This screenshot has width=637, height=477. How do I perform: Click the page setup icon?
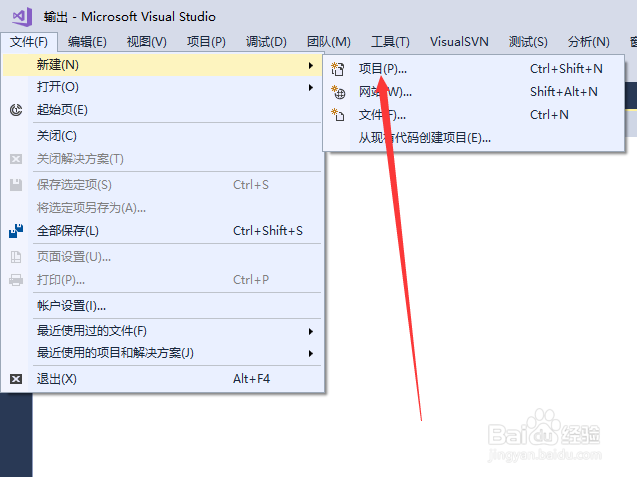tap(16, 257)
